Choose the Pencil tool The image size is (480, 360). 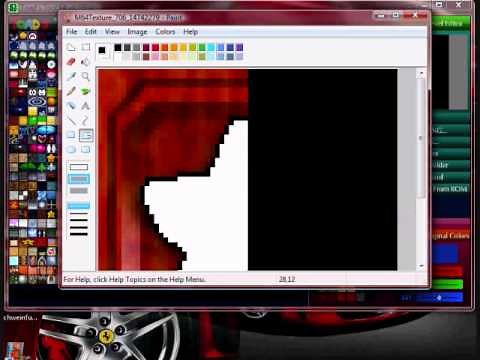71,91
